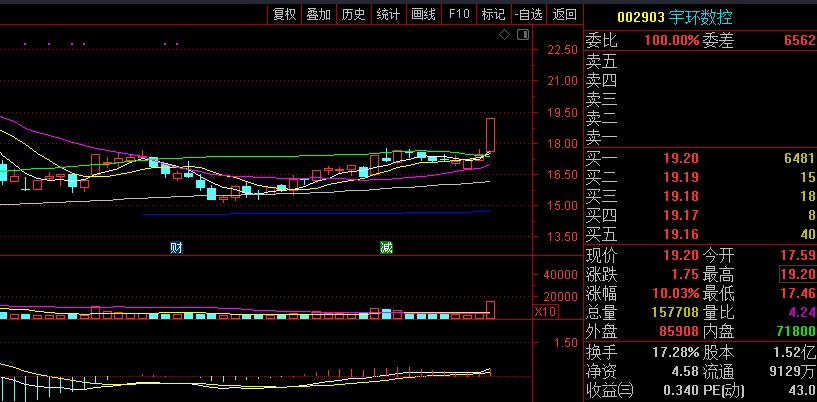Click the boxed 最高 value 19.20
Image resolution: width=817 pixels, height=402 pixels.
(x=798, y=274)
